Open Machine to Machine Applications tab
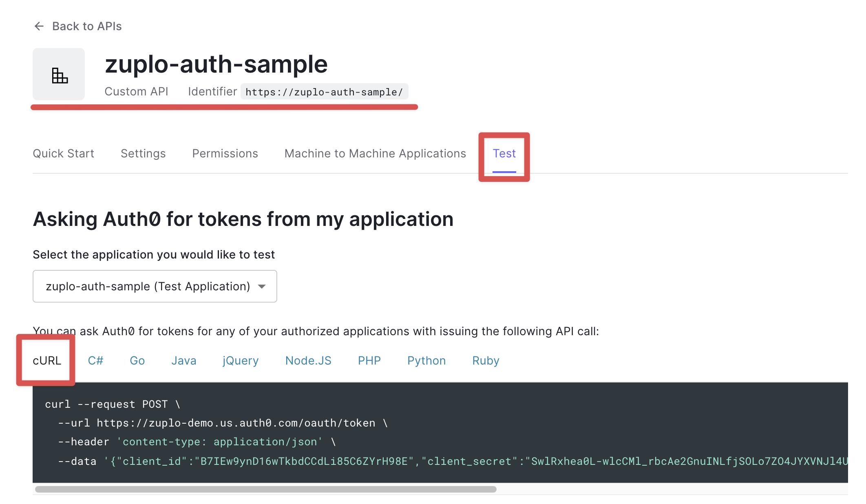The height and width of the screenshot is (504, 866). coord(375,153)
